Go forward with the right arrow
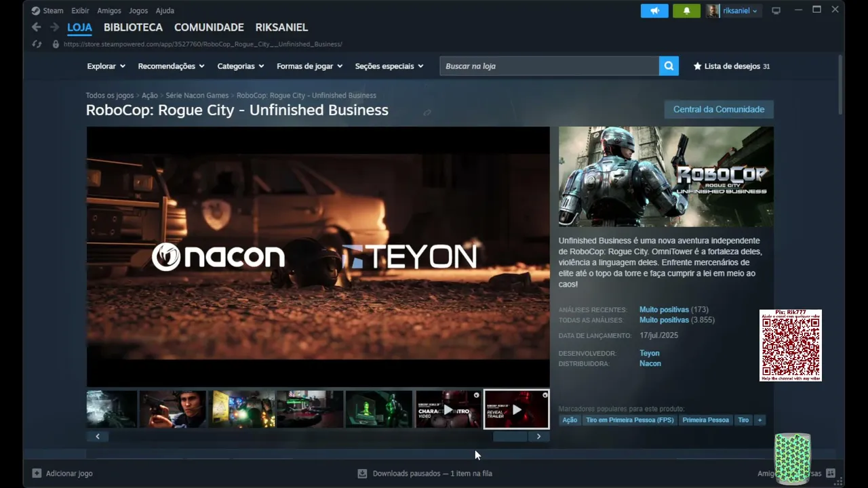Image resolution: width=868 pixels, height=488 pixels. tap(54, 27)
